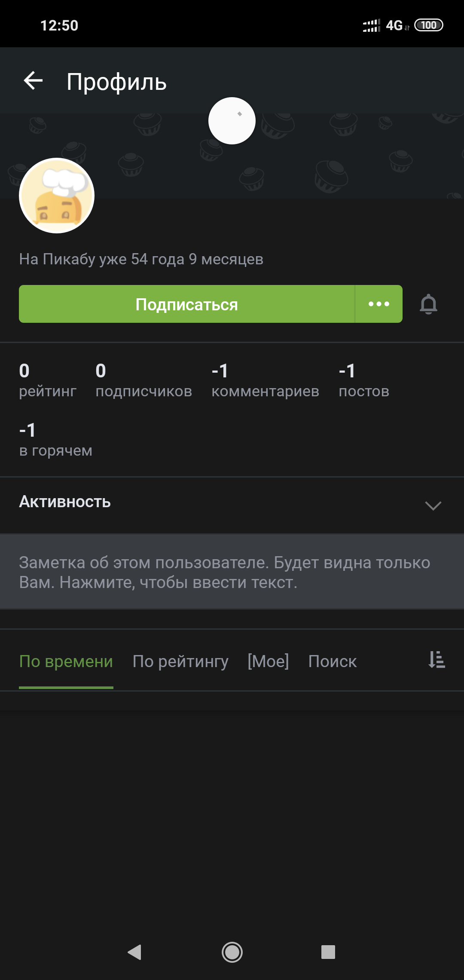The height and width of the screenshot is (980, 464).
Task: Expand the Активность section chevron
Action: [433, 505]
